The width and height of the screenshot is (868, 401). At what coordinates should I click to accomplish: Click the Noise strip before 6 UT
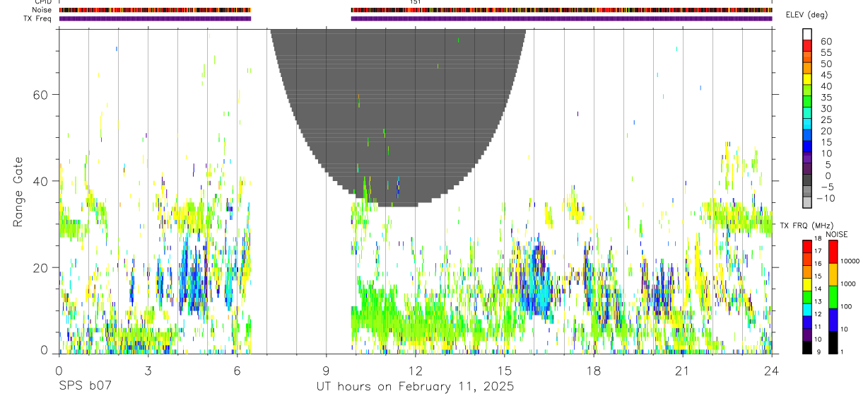coord(155,10)
